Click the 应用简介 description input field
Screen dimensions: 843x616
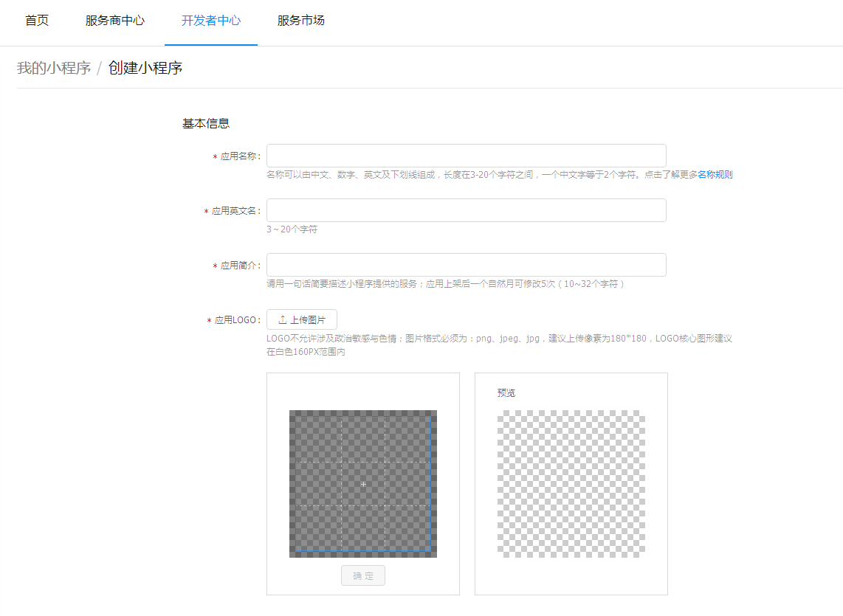[466, 264]
